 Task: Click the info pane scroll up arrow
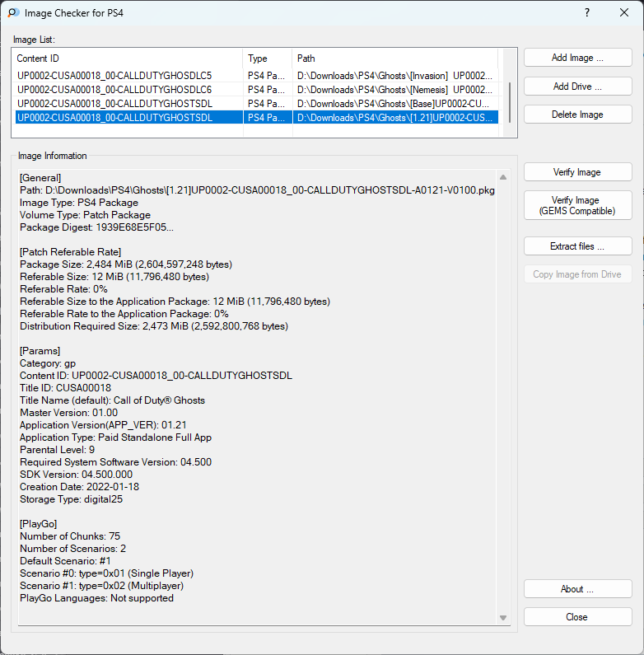click(503, 177)
